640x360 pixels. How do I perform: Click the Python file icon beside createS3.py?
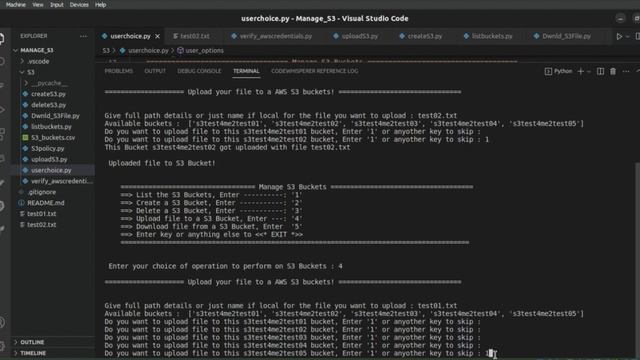click(25, 94)
